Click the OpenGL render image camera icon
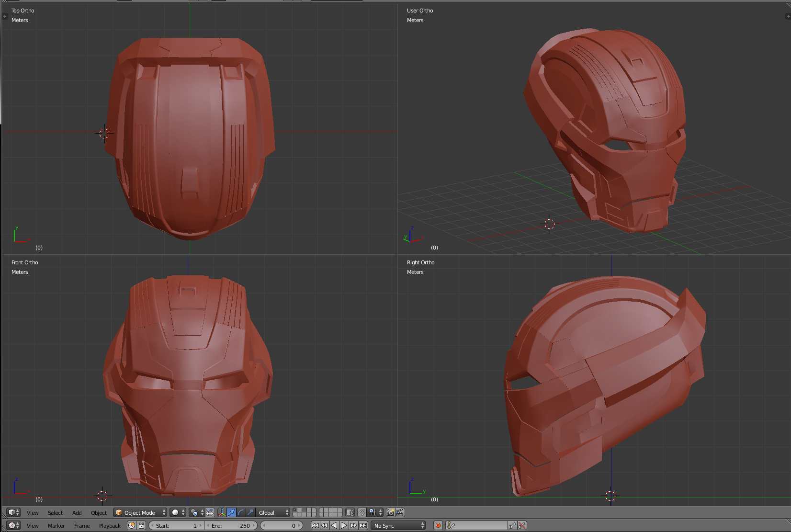The image size is (791, 532). 390,512
